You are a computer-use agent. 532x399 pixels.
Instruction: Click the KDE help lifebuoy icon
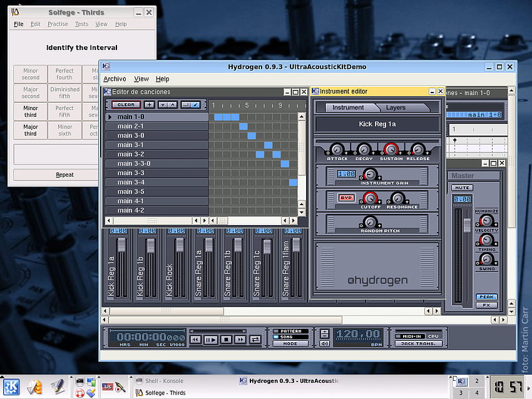79,393
